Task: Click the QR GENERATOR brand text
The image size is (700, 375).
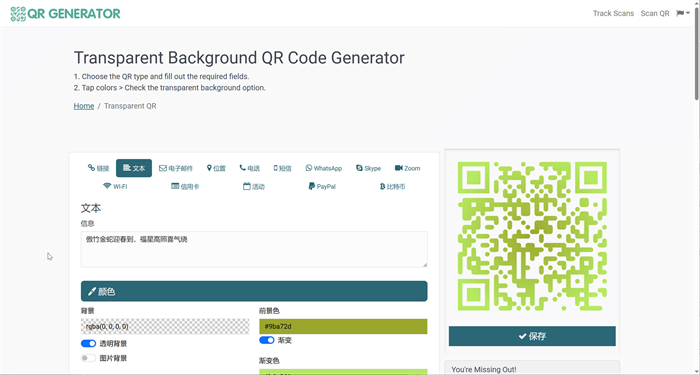Action: point(74,13)
